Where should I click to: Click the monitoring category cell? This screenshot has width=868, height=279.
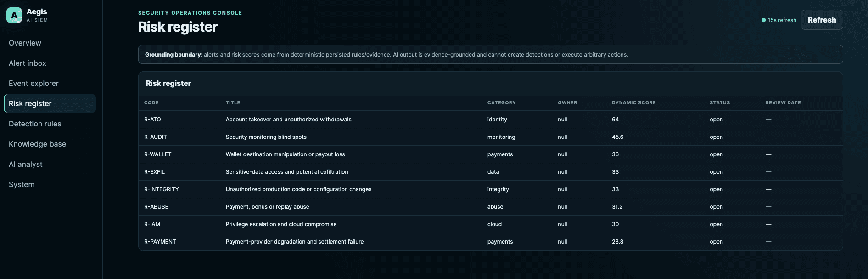click(501, 137)
